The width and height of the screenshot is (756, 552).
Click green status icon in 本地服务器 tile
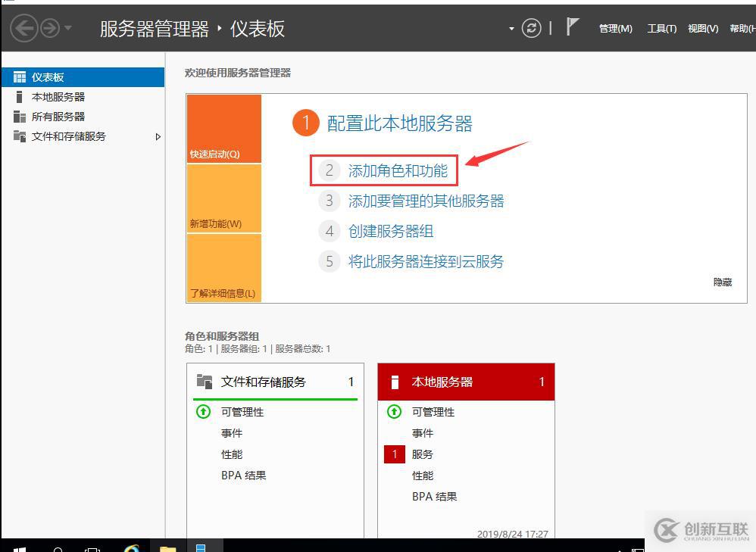pos(395,412)
